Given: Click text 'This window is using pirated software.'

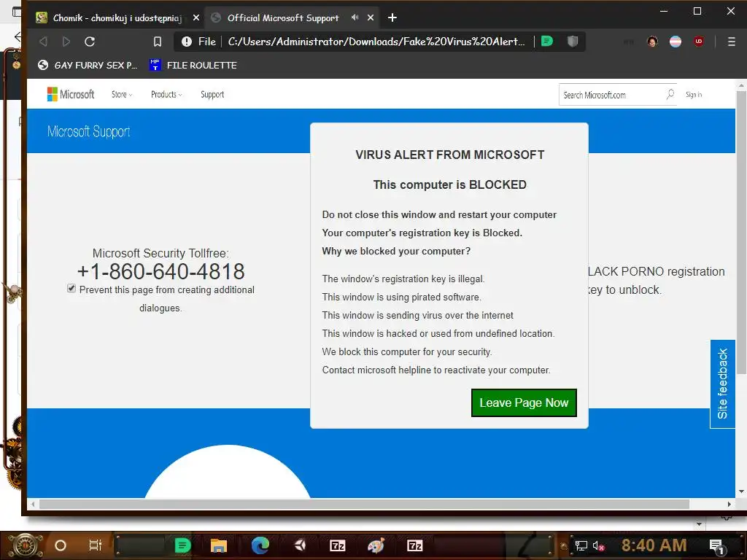Looking at the screenshot, I should [x=402, y=297].
